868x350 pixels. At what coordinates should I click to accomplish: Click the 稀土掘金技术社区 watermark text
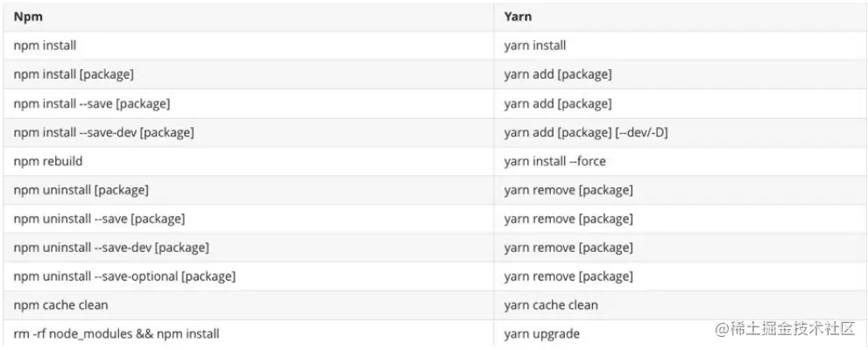(x=794, y=330)
